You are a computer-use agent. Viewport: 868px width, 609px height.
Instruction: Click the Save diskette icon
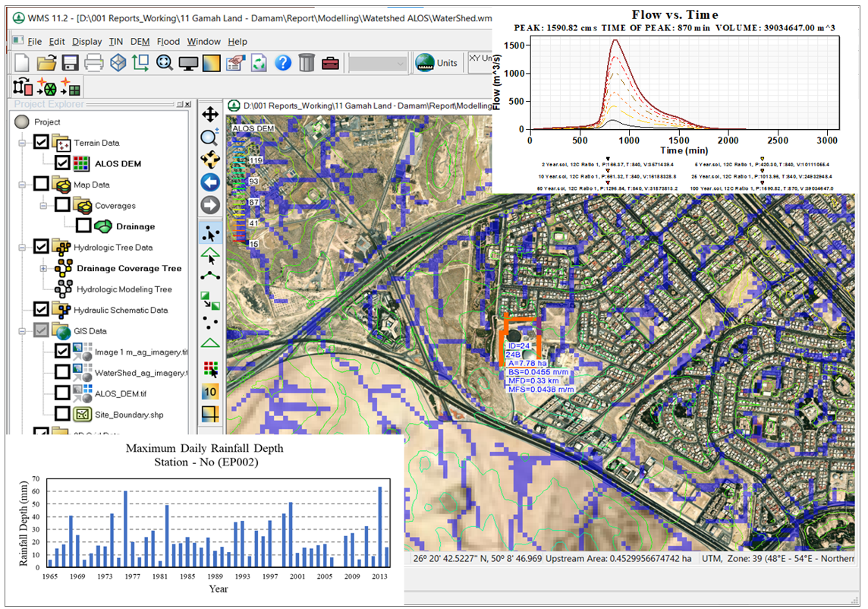(71, 63)
